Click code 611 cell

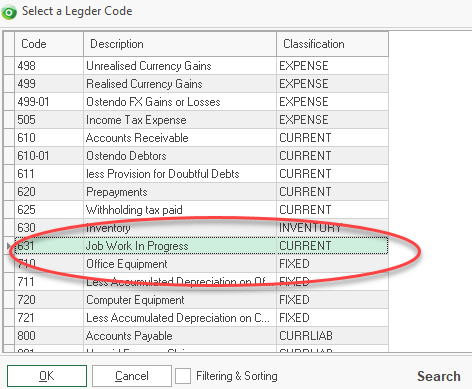click(49, 174)
